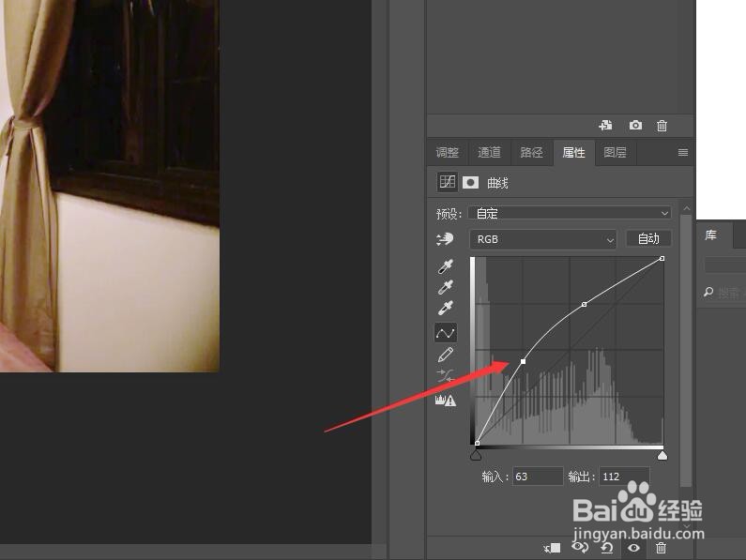The image size is (746, 560).
Task: Select the upper middle curve point
Action: point(585,304)
